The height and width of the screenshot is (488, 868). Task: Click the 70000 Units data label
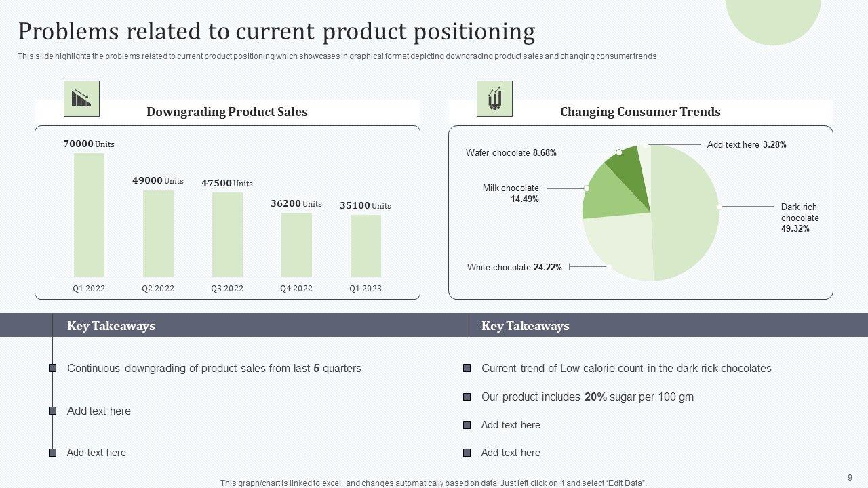(89, 144)
